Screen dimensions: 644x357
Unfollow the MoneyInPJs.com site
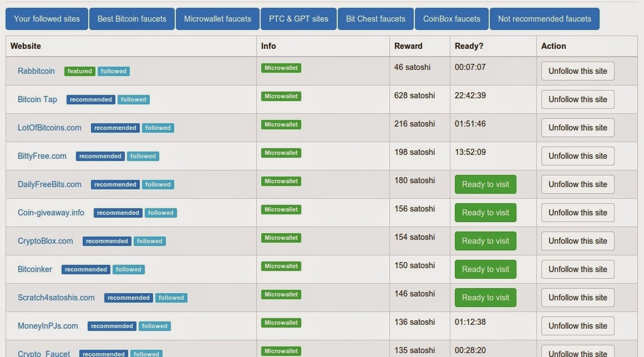[578, 326]
